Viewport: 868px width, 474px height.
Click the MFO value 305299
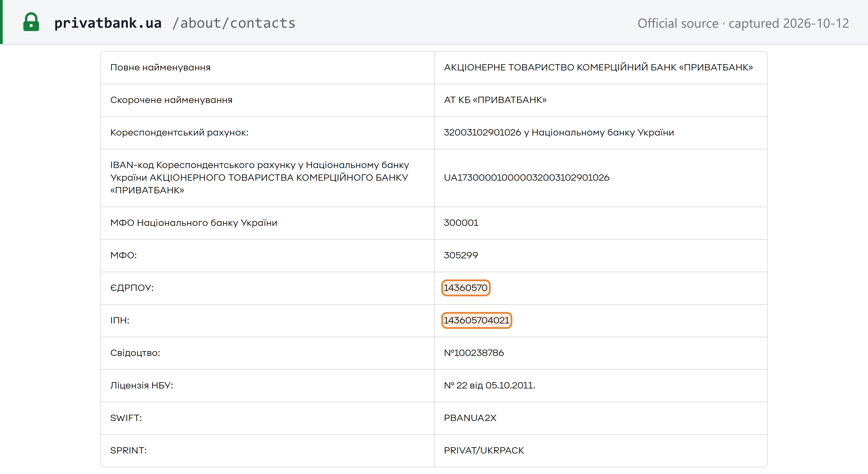tap(461, 255)
